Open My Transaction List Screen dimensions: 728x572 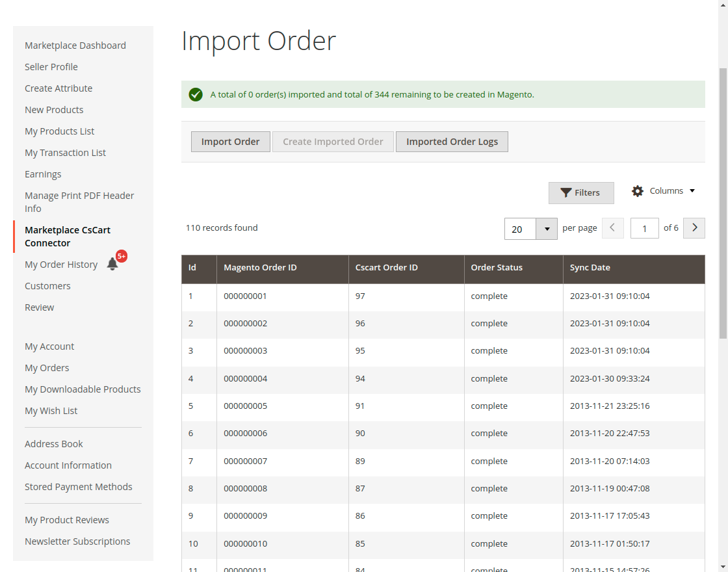click(x=65, y=153)
